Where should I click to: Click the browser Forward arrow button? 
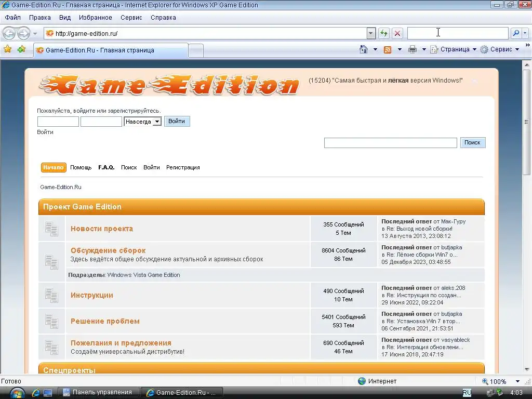pyautogui.click(x=23, y=33)
